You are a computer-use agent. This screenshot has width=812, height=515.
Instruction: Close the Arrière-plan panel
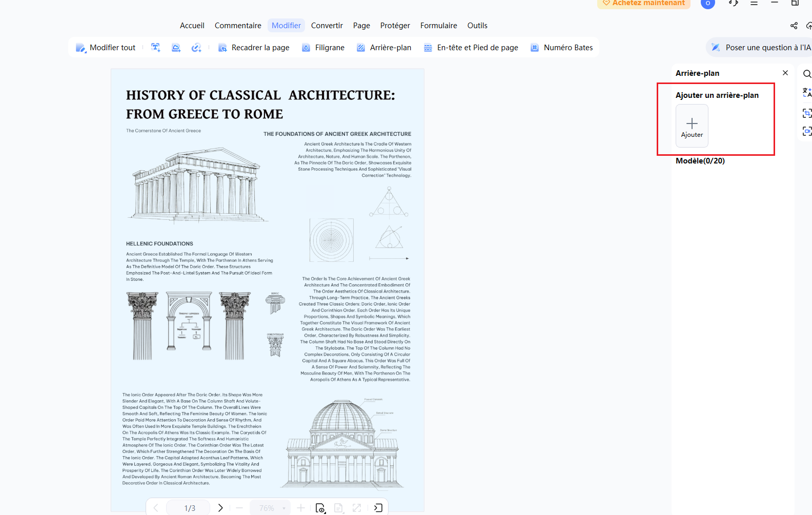[x=785, y=73]
